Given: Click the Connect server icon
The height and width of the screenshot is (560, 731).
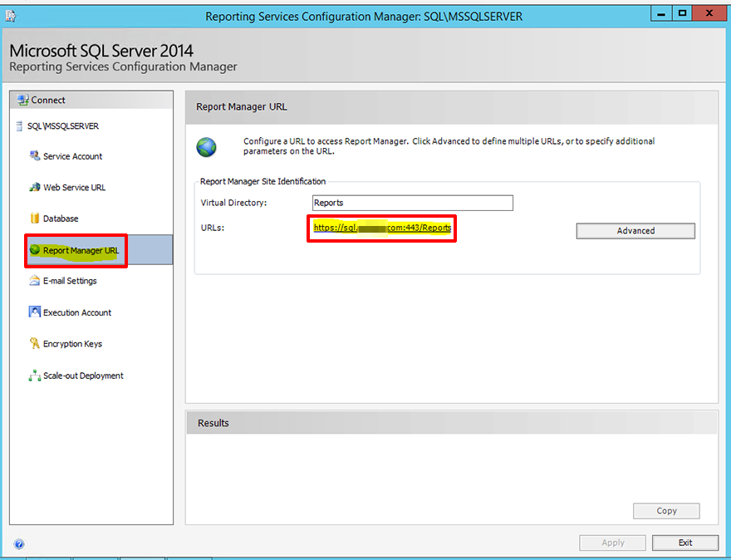Looking at the screenshot, I should coord(23,100).
